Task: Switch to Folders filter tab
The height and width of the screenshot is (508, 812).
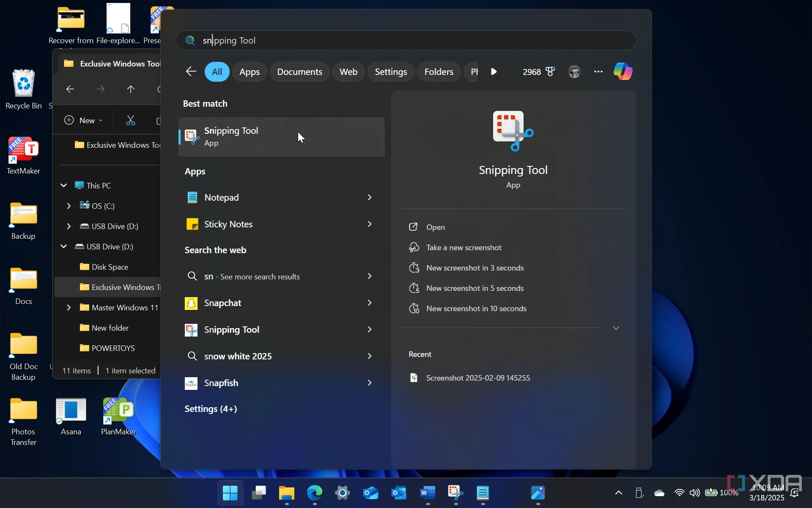Action: pos(439,72)
